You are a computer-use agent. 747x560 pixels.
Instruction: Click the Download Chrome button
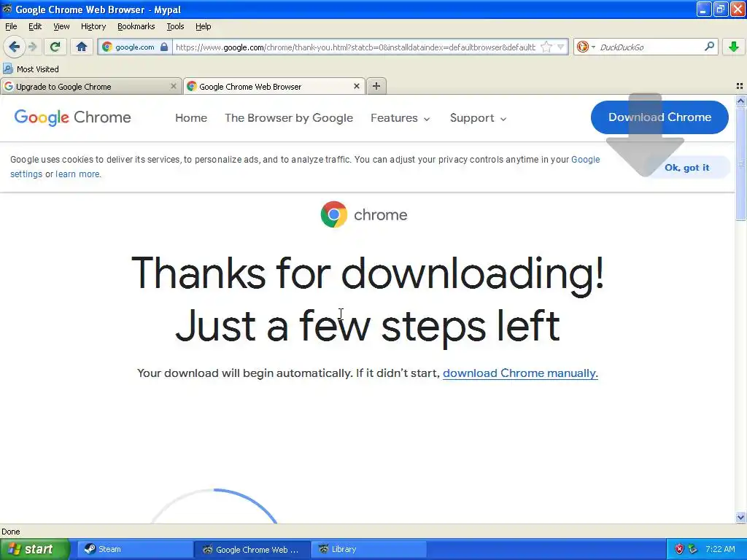[659, 117]
